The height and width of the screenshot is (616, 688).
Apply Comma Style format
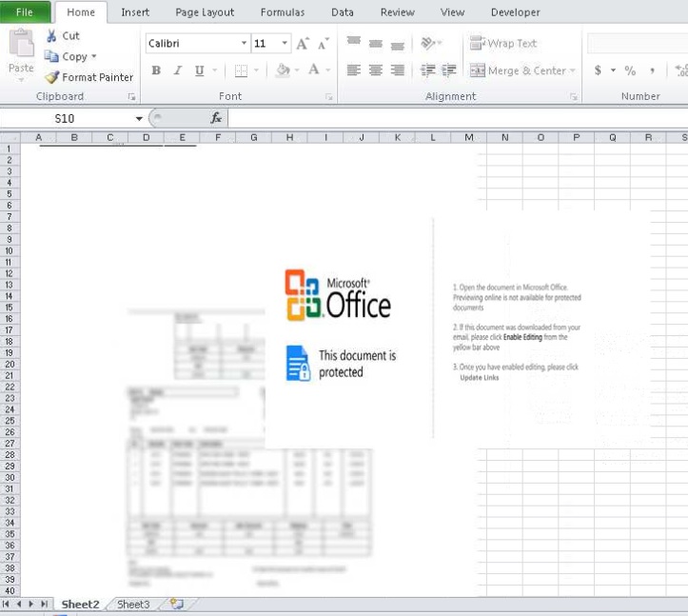pyautogui.click(x=653, y=70)
